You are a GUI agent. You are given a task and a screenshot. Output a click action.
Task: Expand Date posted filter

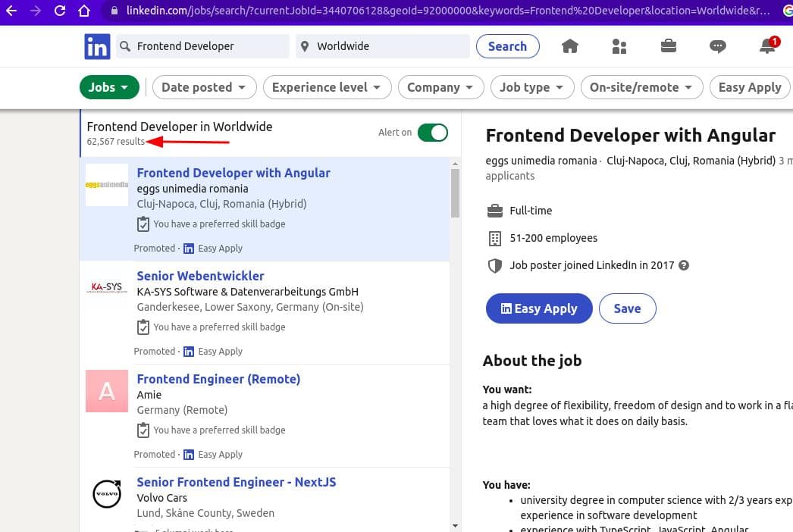205,87
